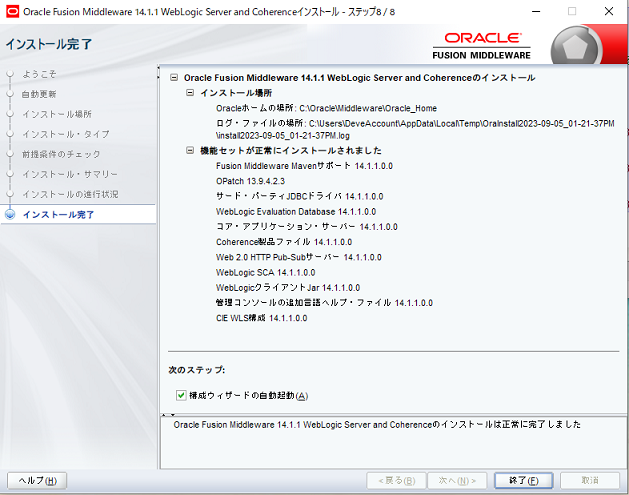Select インストールの進行状況 step in the sidebar

tap(70, 194)
